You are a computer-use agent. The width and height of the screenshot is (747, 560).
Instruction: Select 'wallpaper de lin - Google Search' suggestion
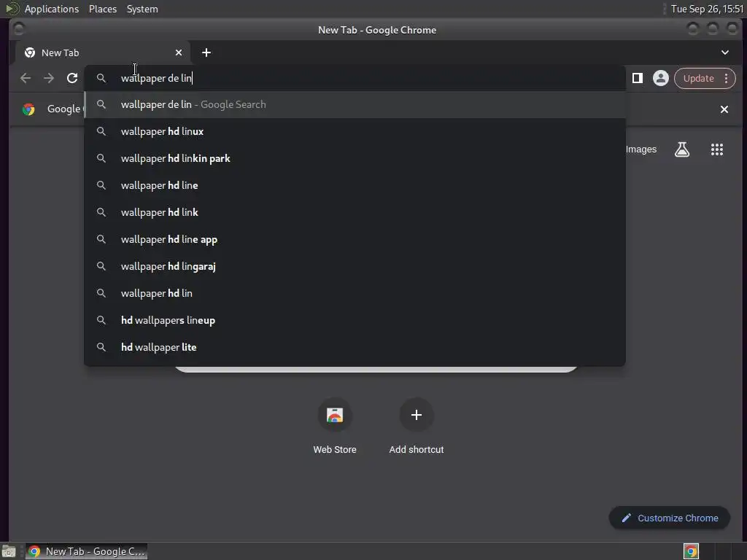355,105
